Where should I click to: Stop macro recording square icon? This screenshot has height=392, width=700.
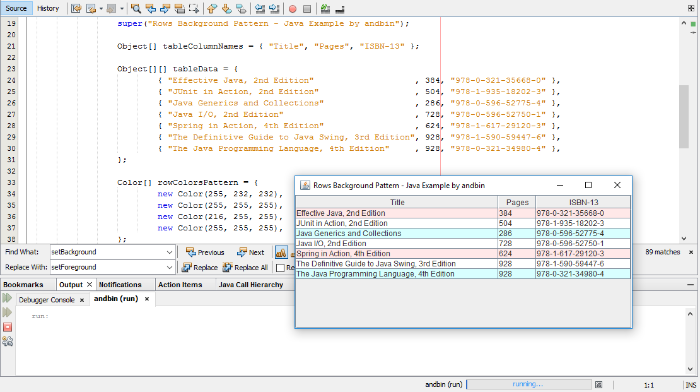[x=307, y=8]
